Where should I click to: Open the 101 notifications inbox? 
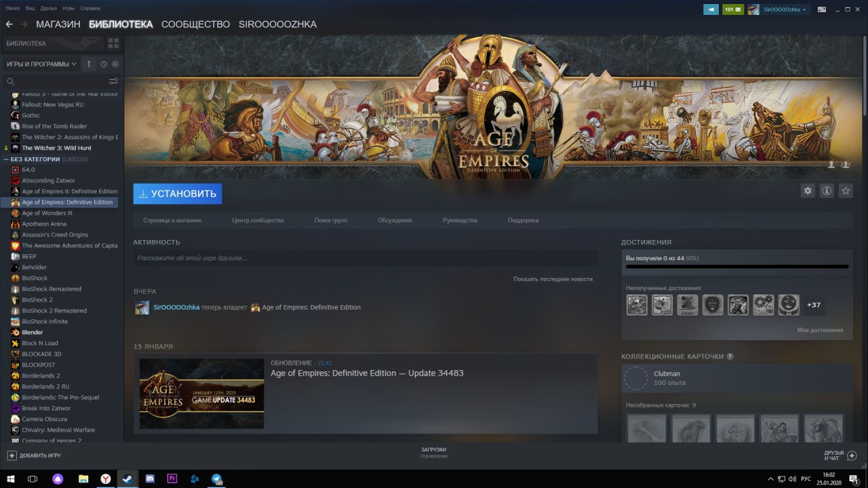[x=733, y=9]
